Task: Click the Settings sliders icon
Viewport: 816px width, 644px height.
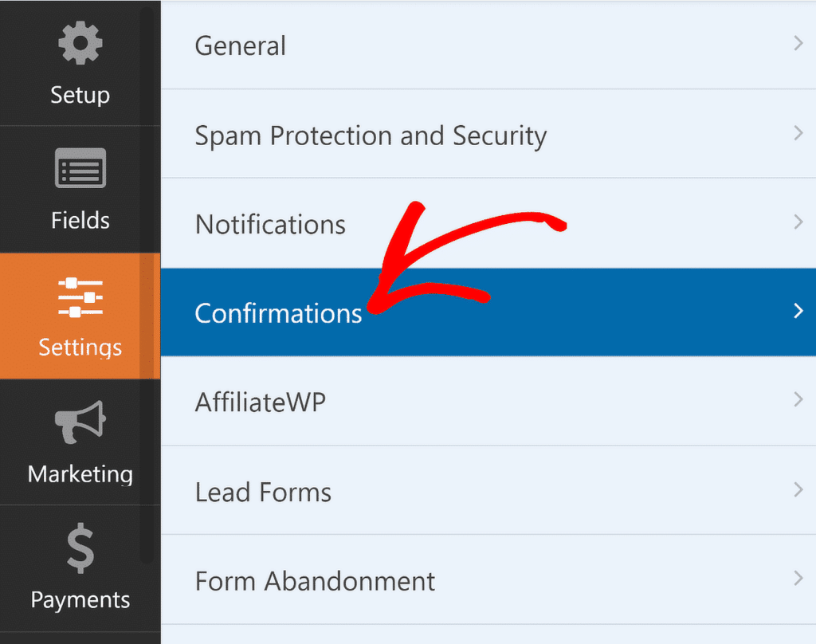Action: coord(80,296)
